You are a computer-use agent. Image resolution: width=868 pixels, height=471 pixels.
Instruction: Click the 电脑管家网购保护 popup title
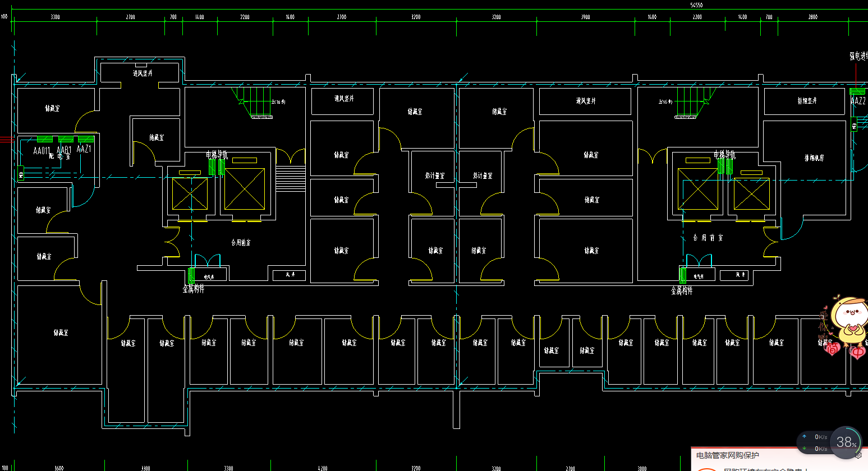click(727, 455)
